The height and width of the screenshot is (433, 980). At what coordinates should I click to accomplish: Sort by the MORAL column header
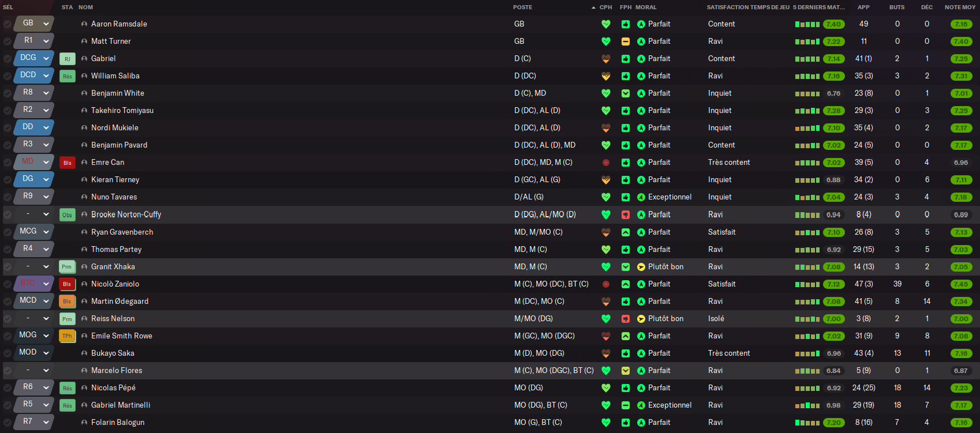(x=646, y=7)
